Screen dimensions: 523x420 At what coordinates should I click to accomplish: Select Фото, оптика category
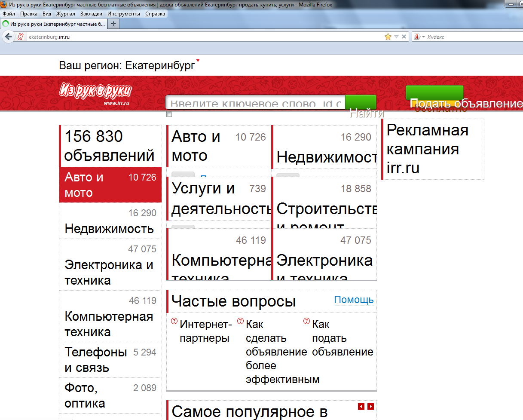110,395
